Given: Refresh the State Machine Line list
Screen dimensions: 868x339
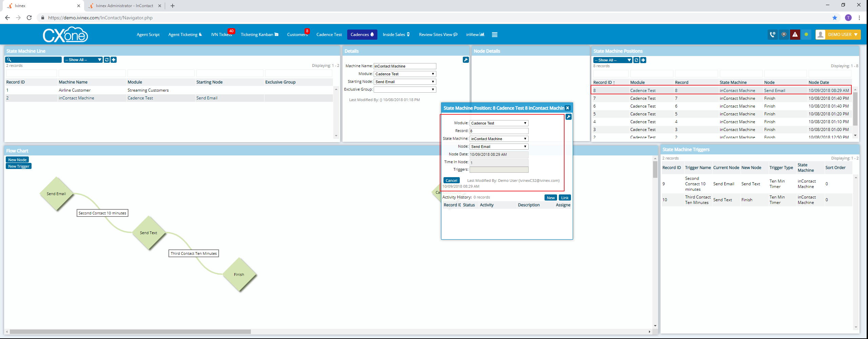Looking at the screenshot, I should 107,60.
